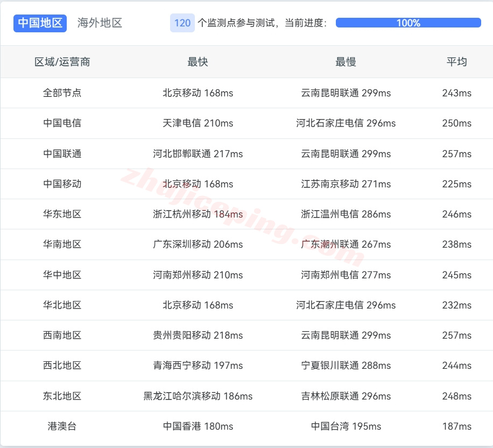This screenshot has width=493, height=448.
Task: Select the 华南地区 row label
Action: coord(62,244)
